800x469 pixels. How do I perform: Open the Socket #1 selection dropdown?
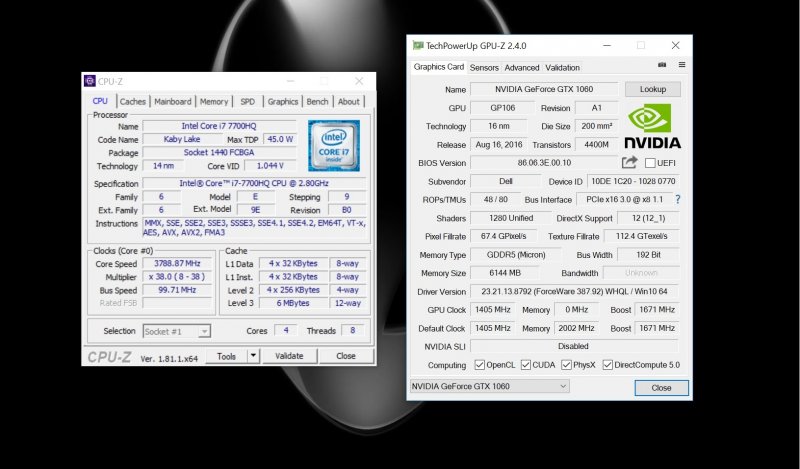click(x=177, y=331)
